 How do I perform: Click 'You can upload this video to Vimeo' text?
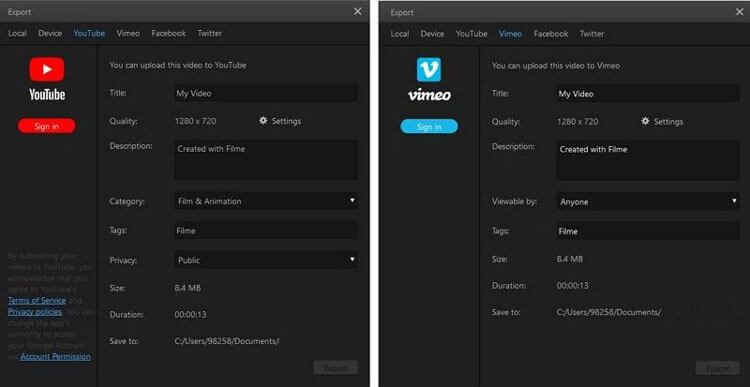(x=556, y=66)
